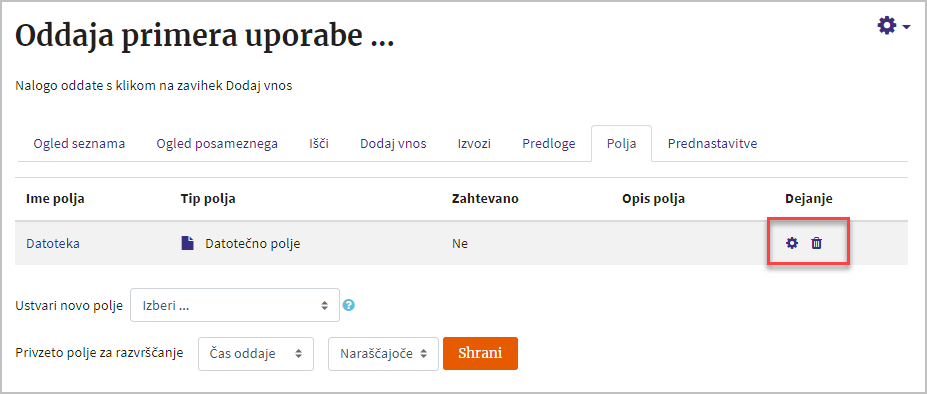Viewport: 927px width, 394px height.
Task: Edit the Datoteka field via gear icon
Action: 792,243
